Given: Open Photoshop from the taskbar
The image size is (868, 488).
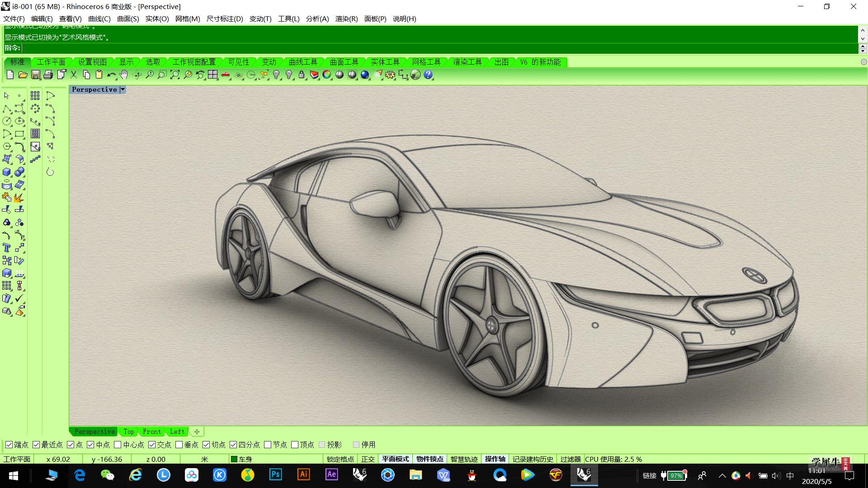Looking at the screenshot, I should point(275,475).
